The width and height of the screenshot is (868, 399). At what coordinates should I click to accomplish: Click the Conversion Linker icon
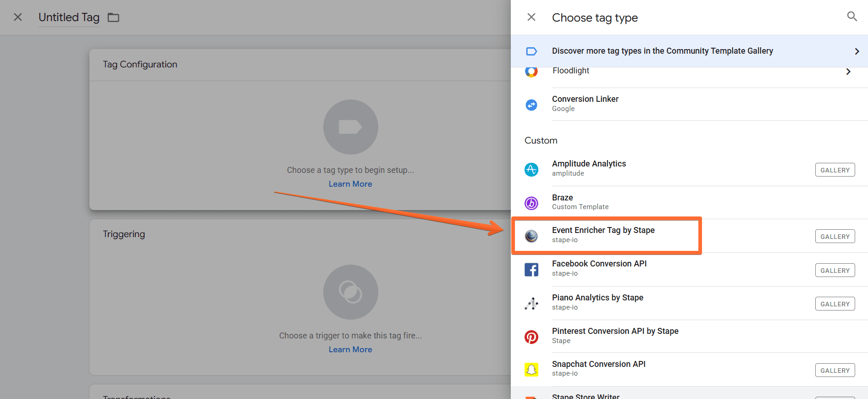pos(531,105)
